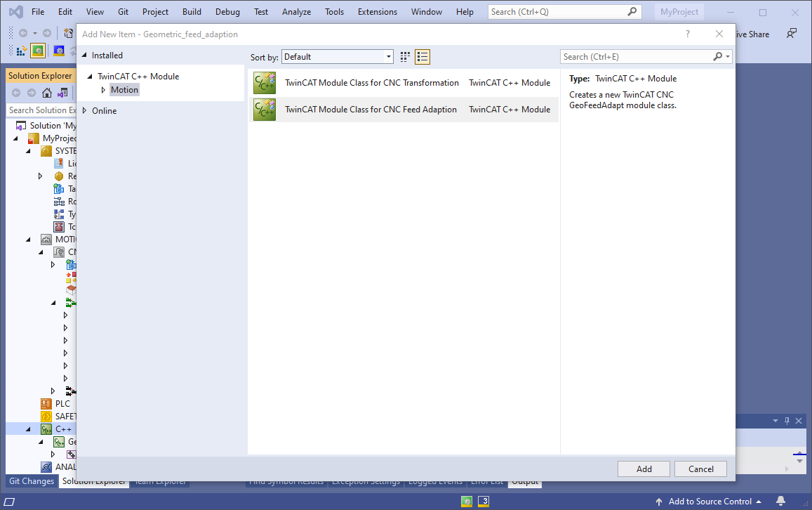This screenshot has width=812, height=510.
Task: Expand the Motion tree node
Action: click(x=103, y=90)
